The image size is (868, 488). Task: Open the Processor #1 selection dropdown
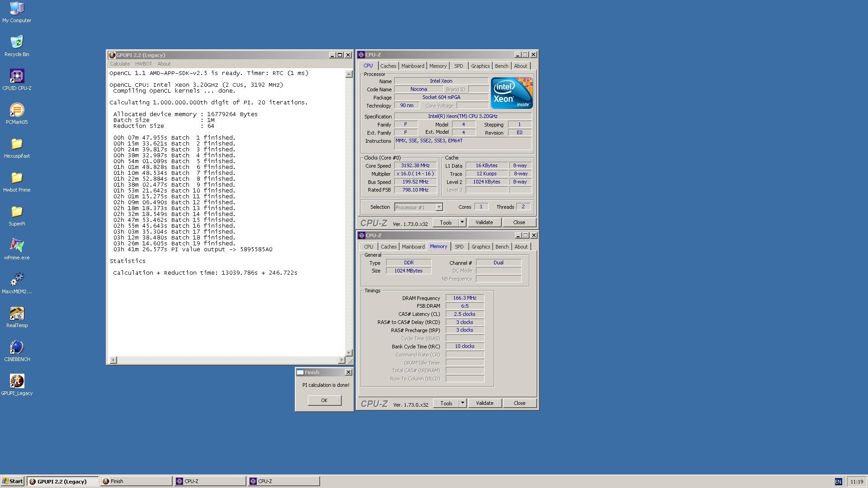tap(419, 207)
